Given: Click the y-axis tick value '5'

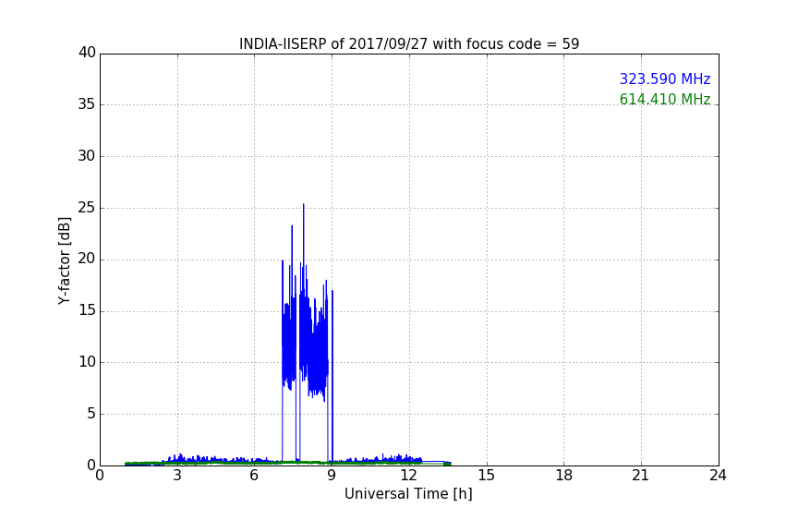Looking at the screenshot, I should pos(91,414).
